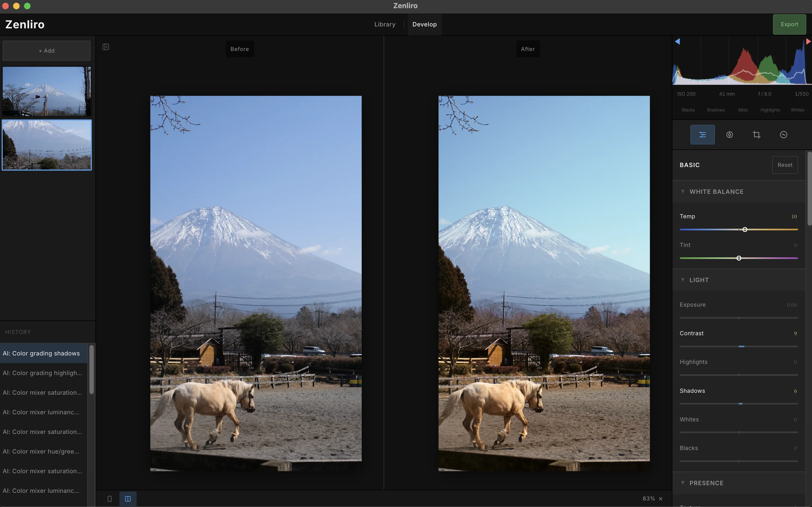Collapse the left sidebar panel icon

point(106,47)
